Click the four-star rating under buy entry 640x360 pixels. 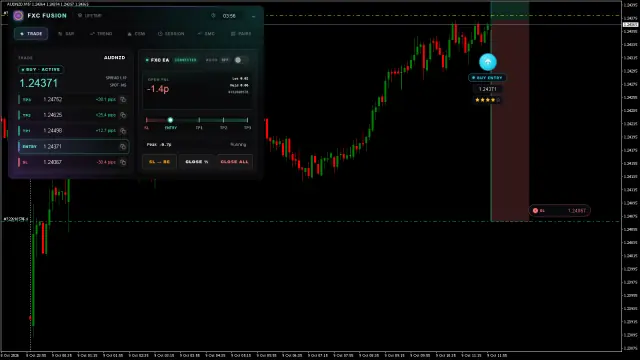click(x=487, y=100)
